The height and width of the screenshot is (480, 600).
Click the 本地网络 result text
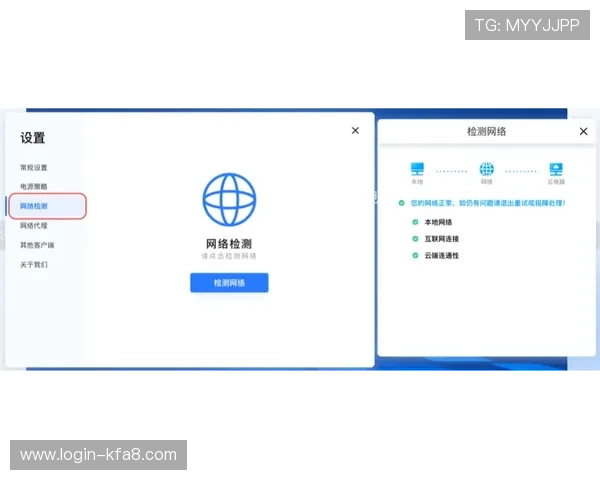click(x=438, y=222)
